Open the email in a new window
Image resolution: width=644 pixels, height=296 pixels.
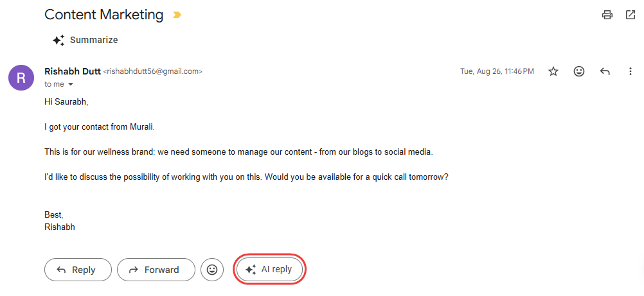631,15
